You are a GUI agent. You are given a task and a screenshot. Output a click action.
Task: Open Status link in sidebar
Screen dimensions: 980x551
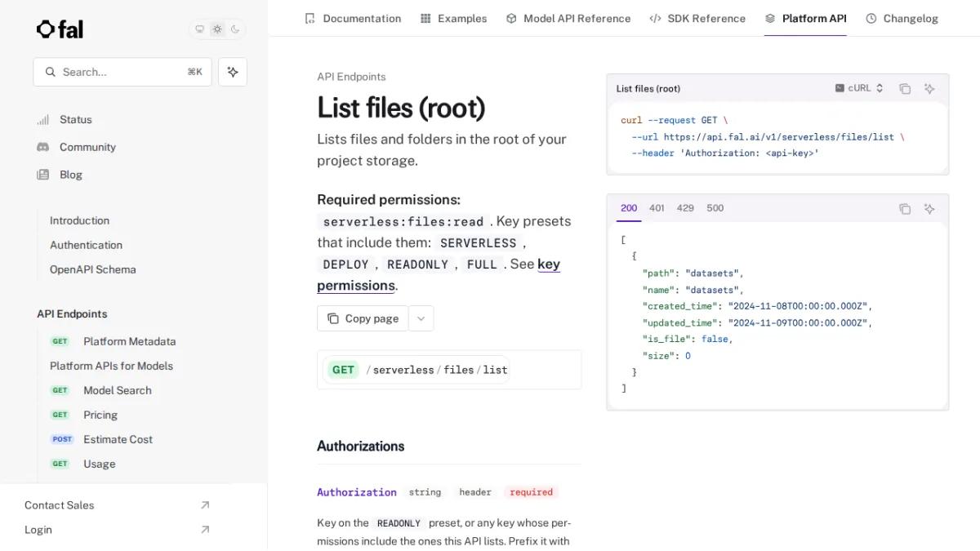pos(76,119)
